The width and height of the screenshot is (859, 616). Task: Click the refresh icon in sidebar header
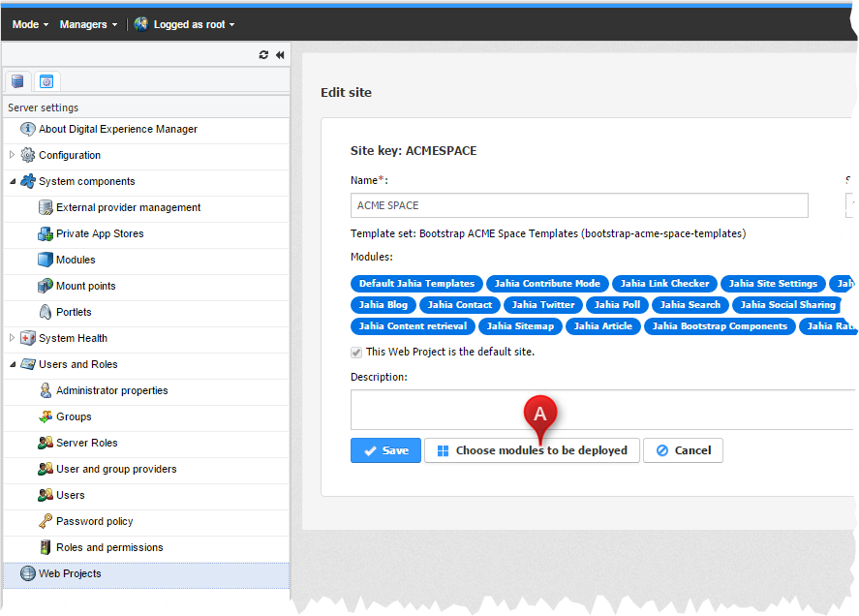click(x=263, y=55)
